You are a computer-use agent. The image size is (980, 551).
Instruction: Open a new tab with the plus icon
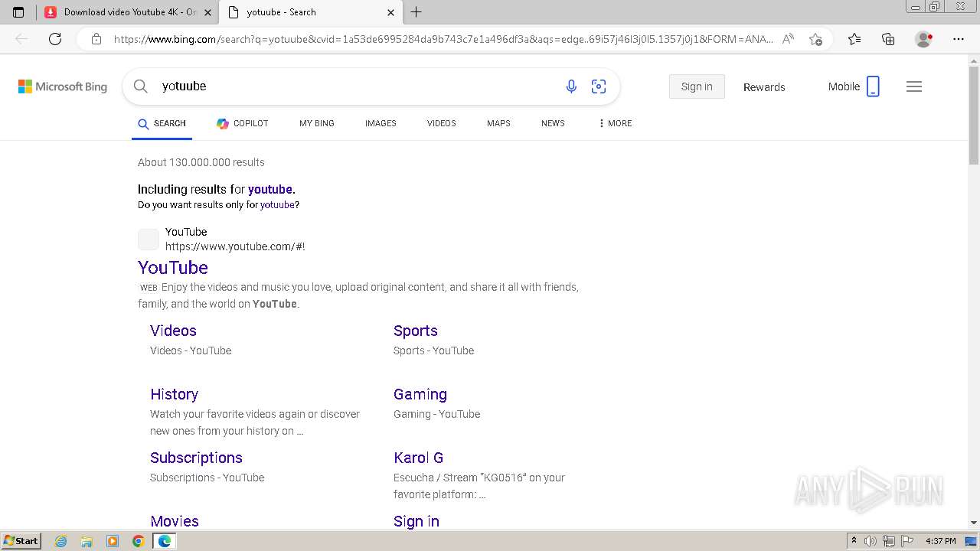(x=416, y=12)
